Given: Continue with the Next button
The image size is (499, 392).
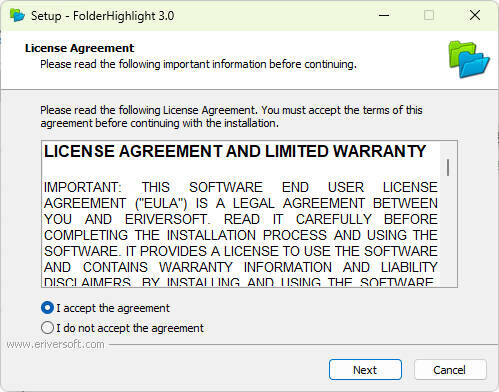Looking at the screenshot, I should pos(365,370).
